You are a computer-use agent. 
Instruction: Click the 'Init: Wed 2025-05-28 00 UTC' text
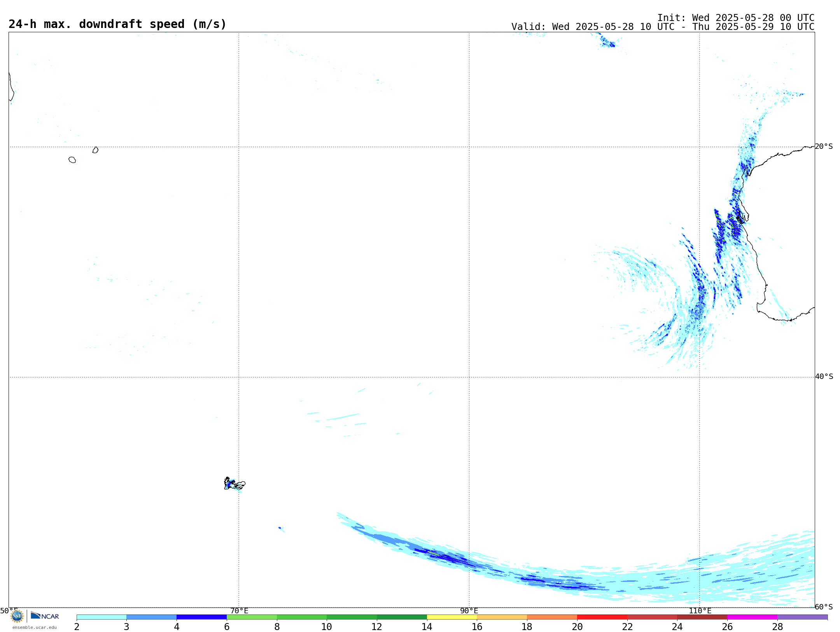click(736, 18)
